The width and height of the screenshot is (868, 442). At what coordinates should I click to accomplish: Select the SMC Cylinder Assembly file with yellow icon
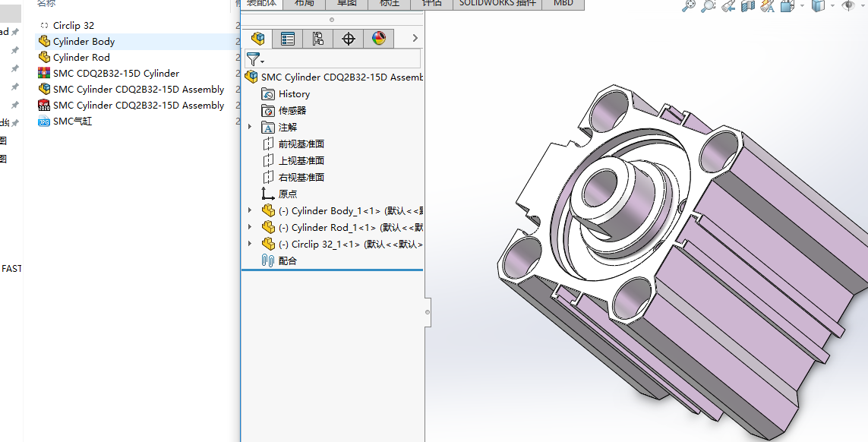138,89
